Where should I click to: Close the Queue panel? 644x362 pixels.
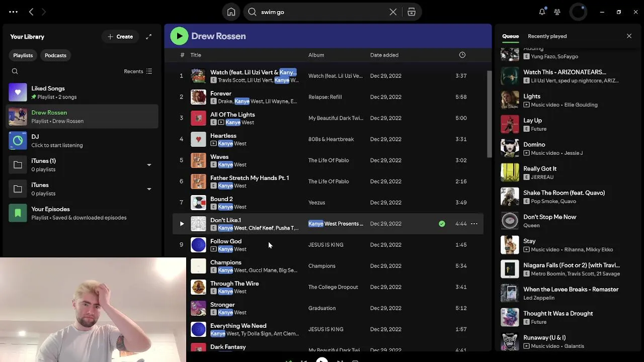click(x=629, y=36)
